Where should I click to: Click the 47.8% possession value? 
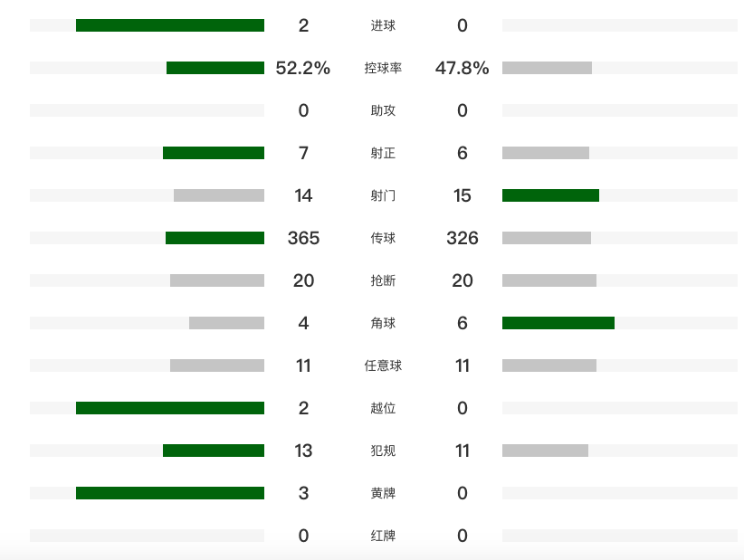click(462, 68)
